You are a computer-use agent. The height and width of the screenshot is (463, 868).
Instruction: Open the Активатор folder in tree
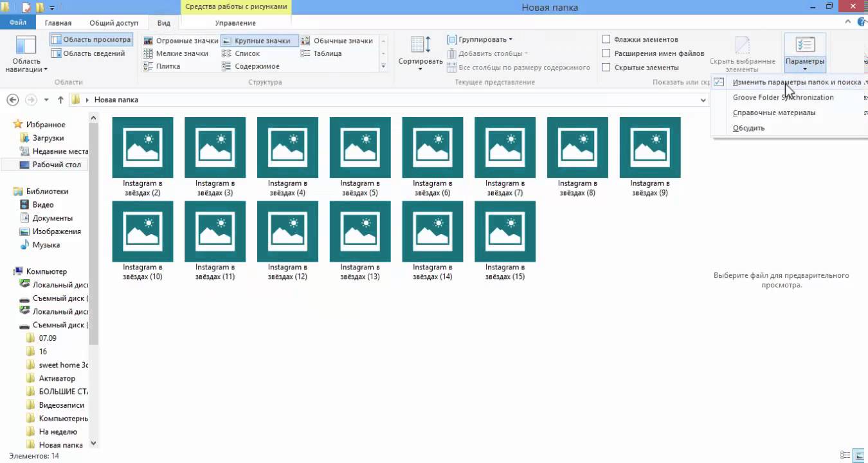pyautogui.click(x=57, y=379)
